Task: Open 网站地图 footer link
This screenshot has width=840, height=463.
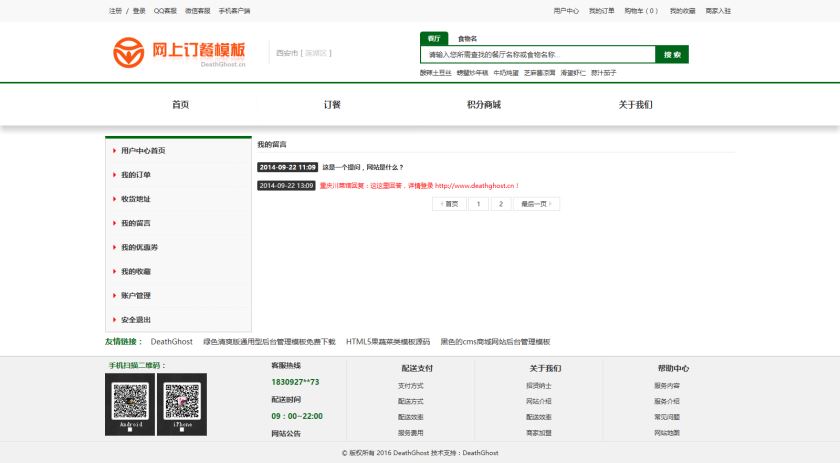Action: pyautogui.click(x=667, y=433)
